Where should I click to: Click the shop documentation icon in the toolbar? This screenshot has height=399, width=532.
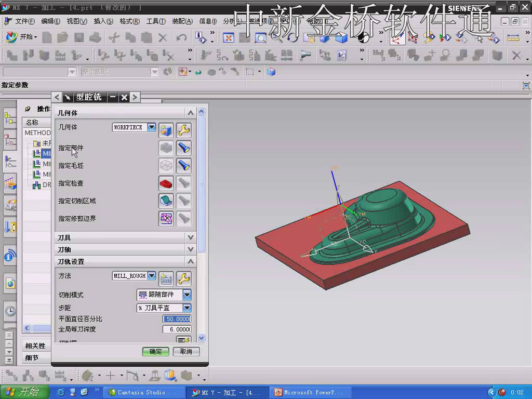[x=342, y=55]
